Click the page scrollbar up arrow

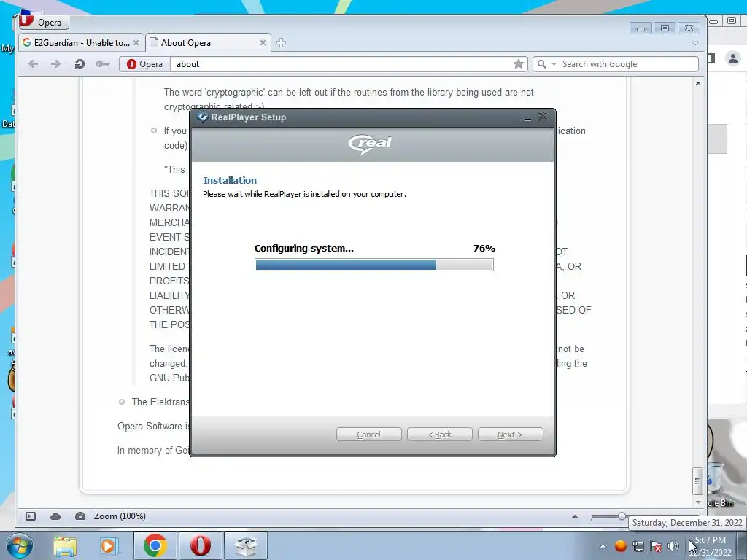click(x=698, y=83)
